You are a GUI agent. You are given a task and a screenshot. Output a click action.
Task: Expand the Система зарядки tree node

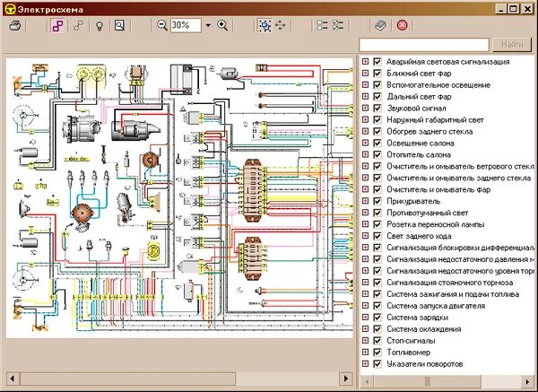coord(365,318)
